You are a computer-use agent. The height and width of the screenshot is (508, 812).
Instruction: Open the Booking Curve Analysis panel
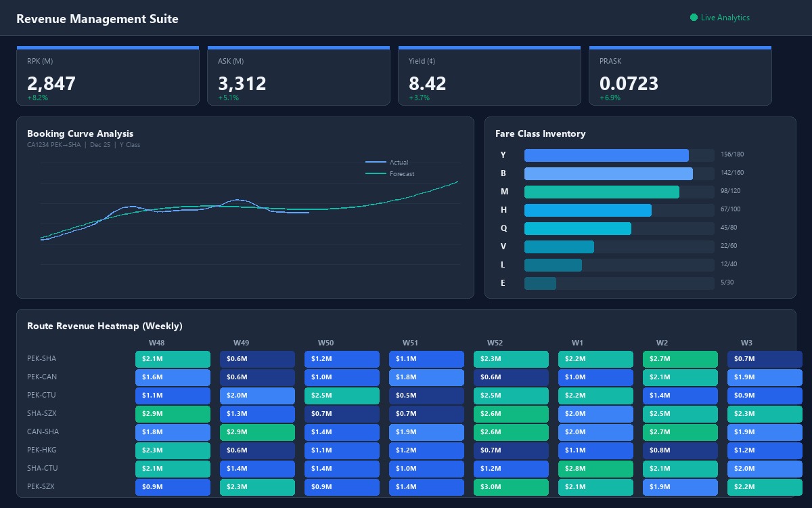tap(80, 133)
